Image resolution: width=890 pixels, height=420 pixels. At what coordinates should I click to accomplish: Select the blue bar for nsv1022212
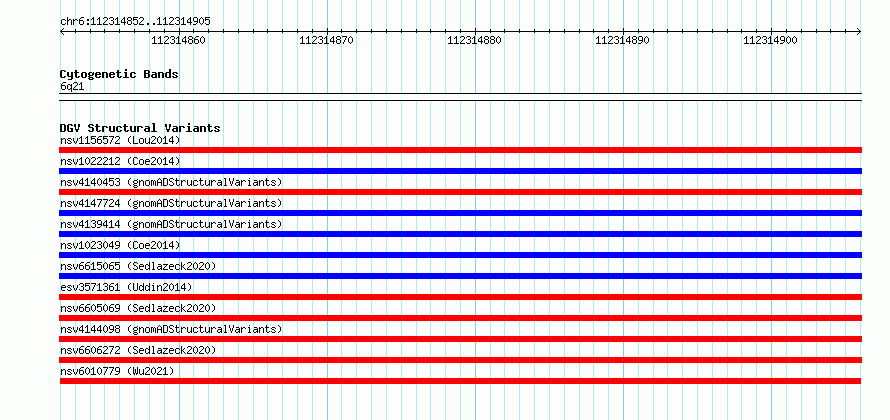pyautogui.click(x=461, y=171)
